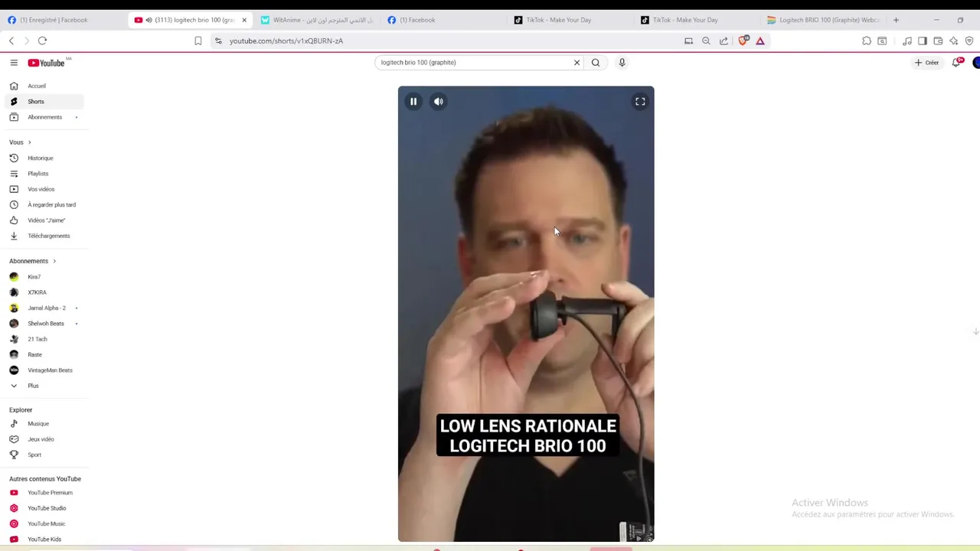
Task: Switch to the WitAnime tab
Action: point(317,20)
